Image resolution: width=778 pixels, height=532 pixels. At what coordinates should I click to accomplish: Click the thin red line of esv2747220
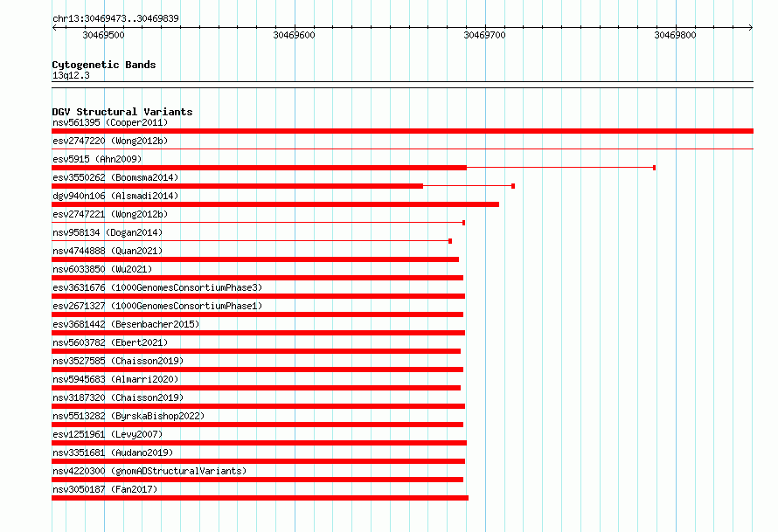tap(402, 149)
